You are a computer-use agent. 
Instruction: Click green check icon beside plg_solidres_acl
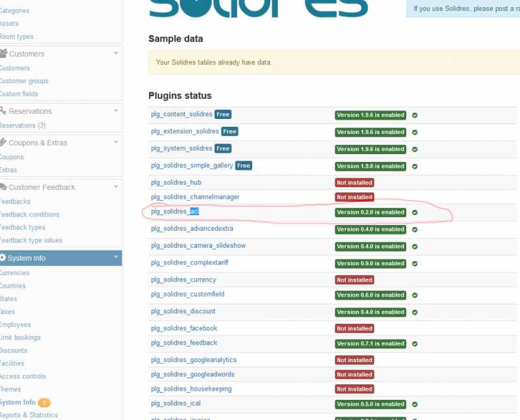click(x=415, y=213)
